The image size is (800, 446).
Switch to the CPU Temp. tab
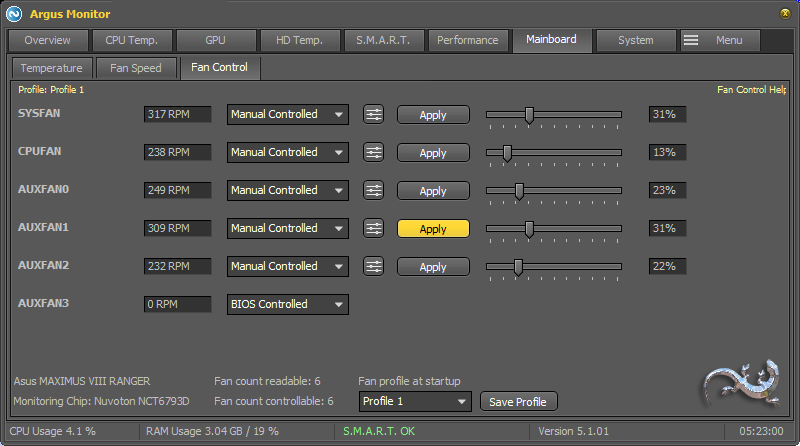[132, 40]
